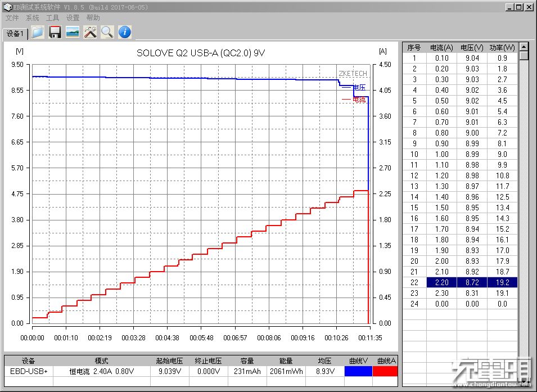Screen dimensions: 537x392
Task: Click the app icon in title bar
Action: click(x=7, y=7)
